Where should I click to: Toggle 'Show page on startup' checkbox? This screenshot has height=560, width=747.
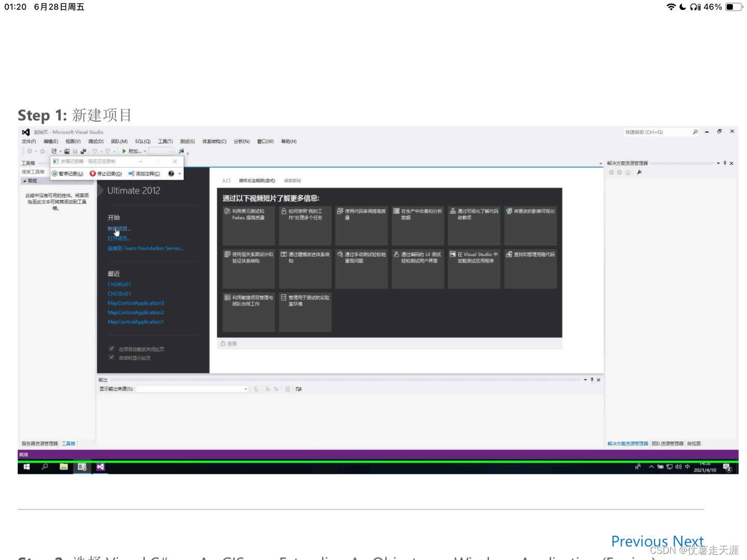coord(111,357)
